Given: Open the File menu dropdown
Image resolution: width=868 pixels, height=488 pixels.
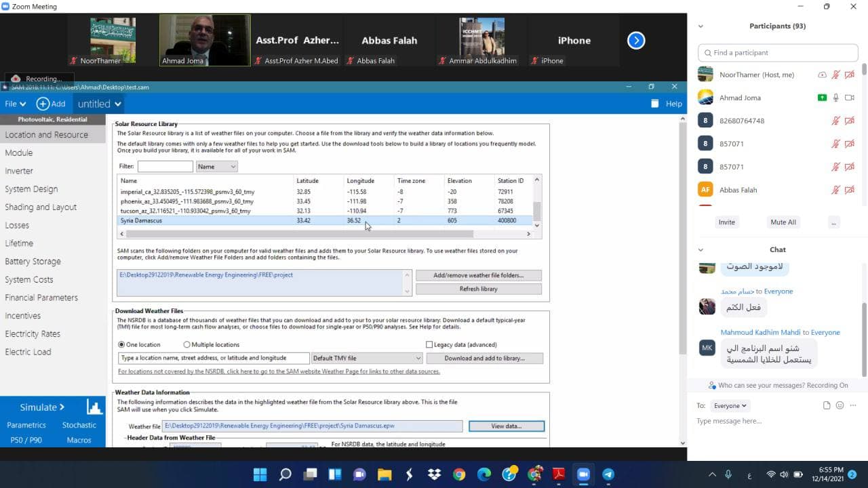Looking at the screenshot, I should (x=15, y=104).
